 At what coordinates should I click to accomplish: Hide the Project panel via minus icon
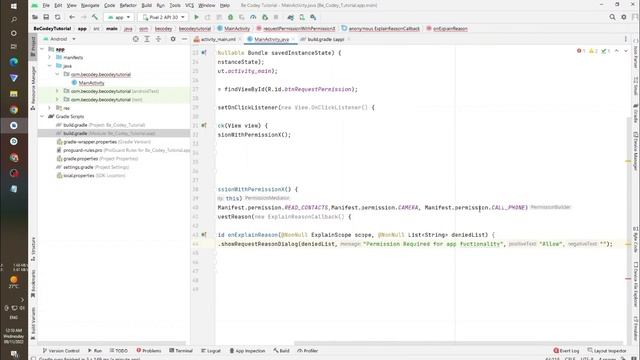coord(184,39)
